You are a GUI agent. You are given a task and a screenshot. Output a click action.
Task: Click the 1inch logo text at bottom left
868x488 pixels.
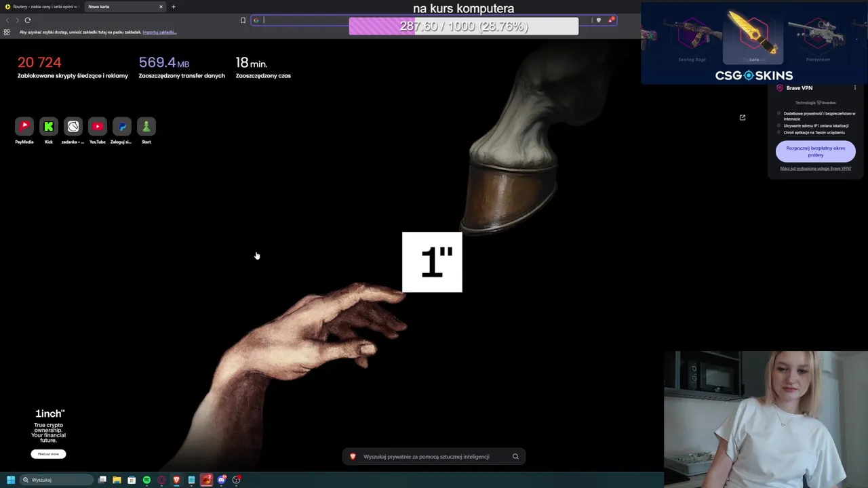(x=50, y=413)
